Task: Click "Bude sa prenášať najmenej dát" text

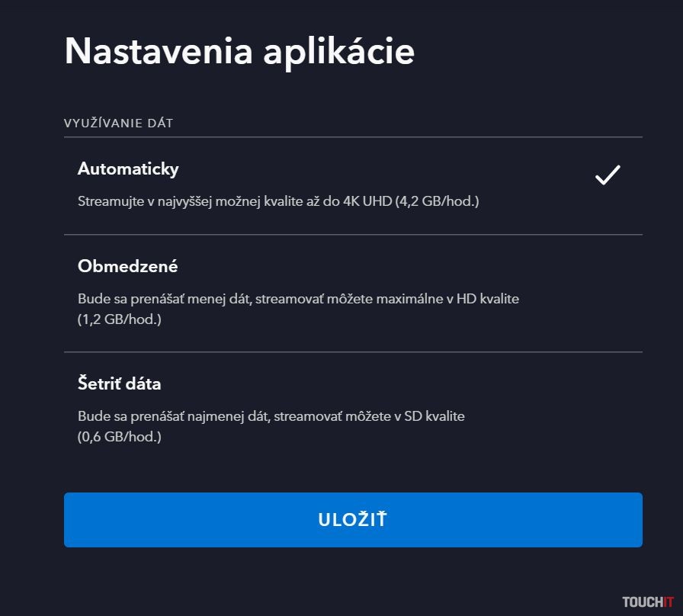Action: [x=173, y=416]
